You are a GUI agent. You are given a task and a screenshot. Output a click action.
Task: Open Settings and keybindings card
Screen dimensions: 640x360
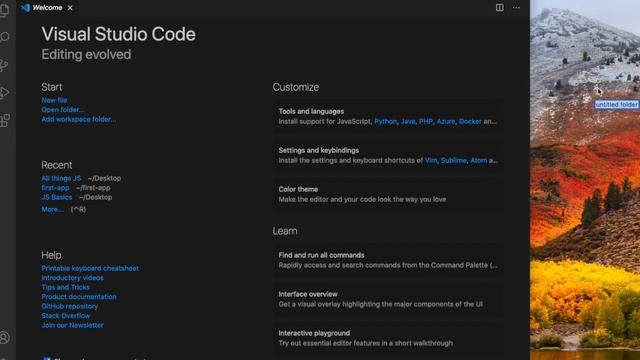coord(388,155)
